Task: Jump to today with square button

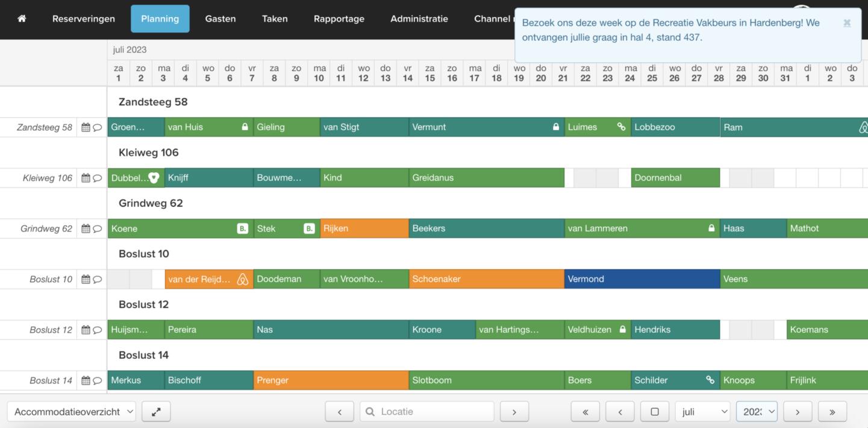Action: [654, 412]
